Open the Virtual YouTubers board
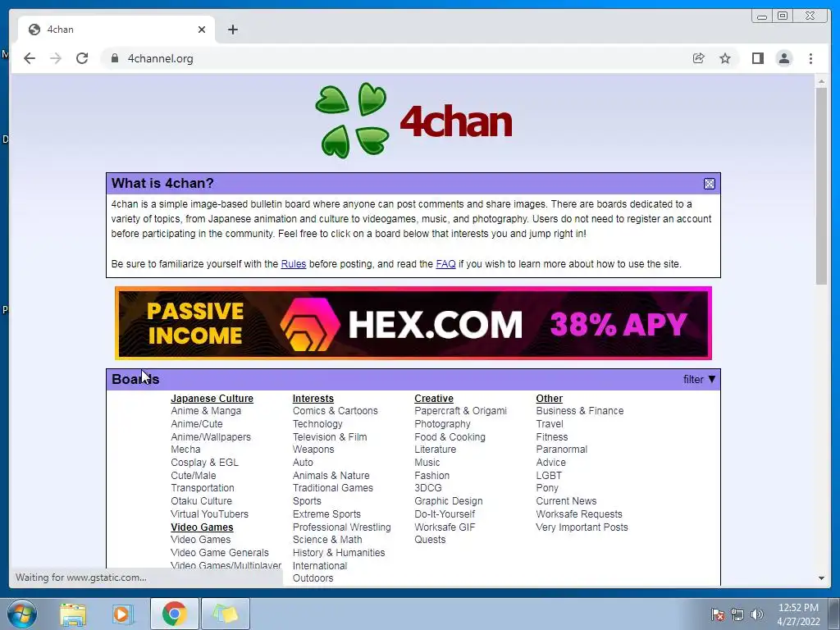 tap(209, 514)
